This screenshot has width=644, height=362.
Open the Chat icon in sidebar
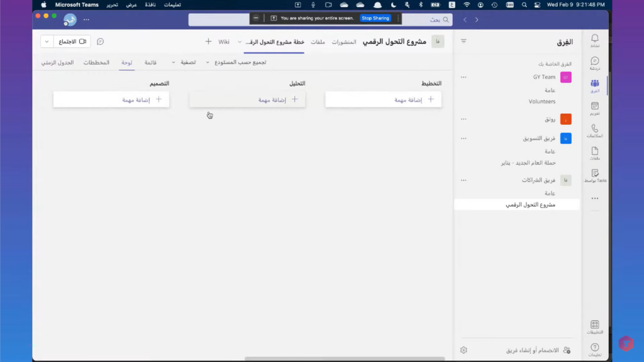pos(595,63)
